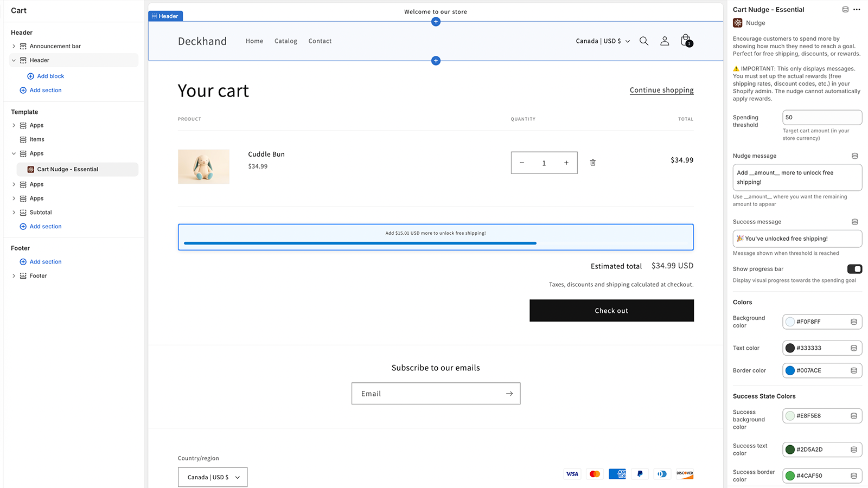Open the Canada | USD $ selector in store header
Image resolution: width=868 pixels, height=488 pixels.
pyautogui.click(x=603, y=41)
